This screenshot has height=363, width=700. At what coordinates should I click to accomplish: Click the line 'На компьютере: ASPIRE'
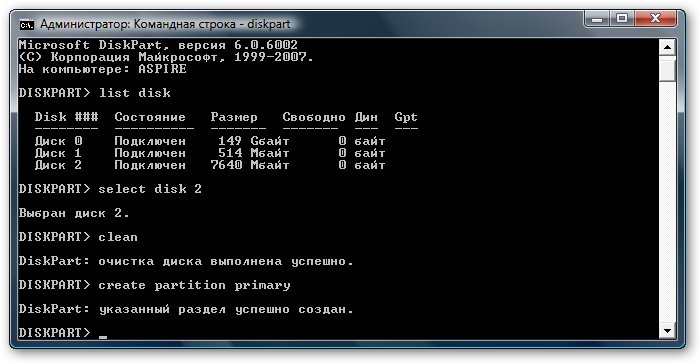tap(103, 69)
